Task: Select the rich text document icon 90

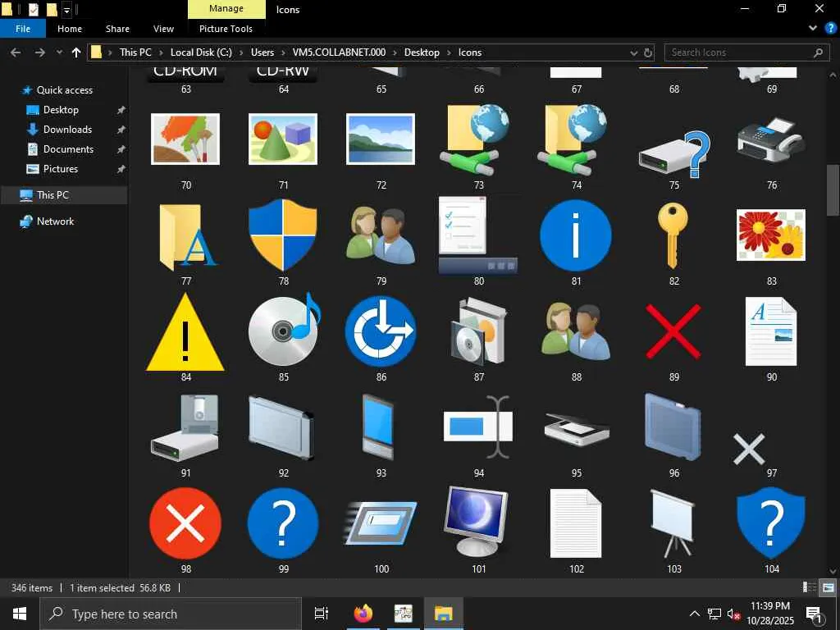Action: [x=771, y=331]
